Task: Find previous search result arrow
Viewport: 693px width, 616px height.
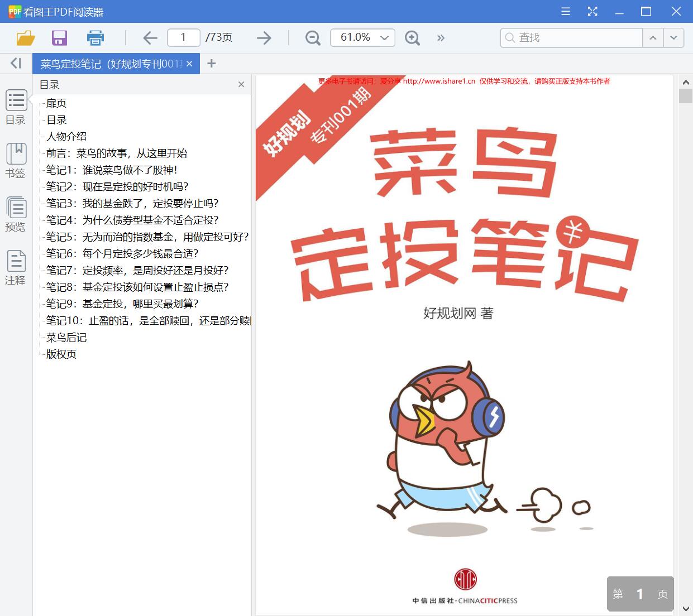Action: tap(653, 37)
